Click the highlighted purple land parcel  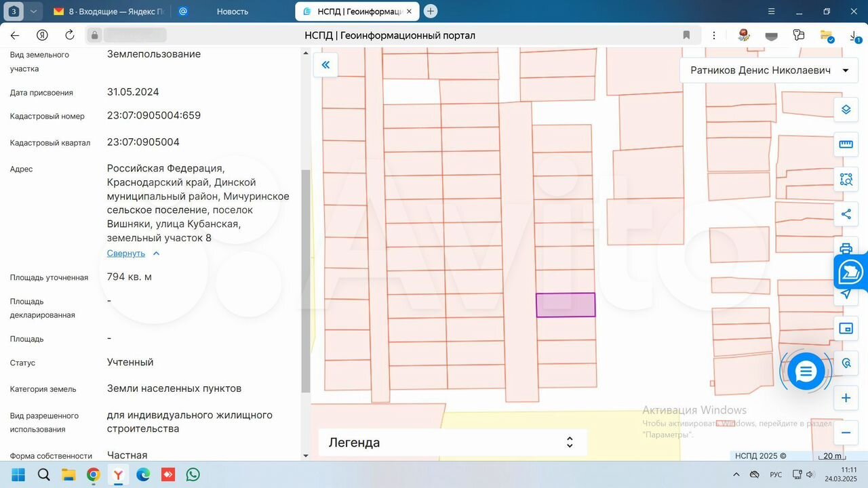(x=566, y=305)
